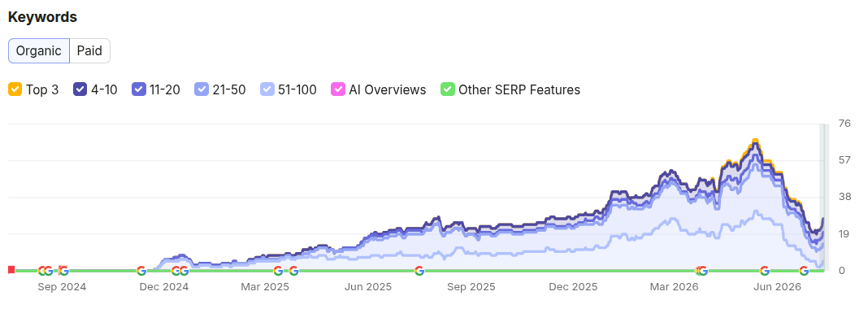
Task: Click the second Google update marker after Mar 2025
Action: point(294,271)
